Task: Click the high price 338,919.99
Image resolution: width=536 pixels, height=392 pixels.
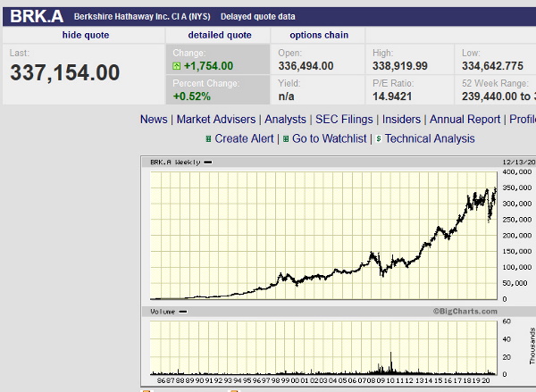Action: coord(400,66)
